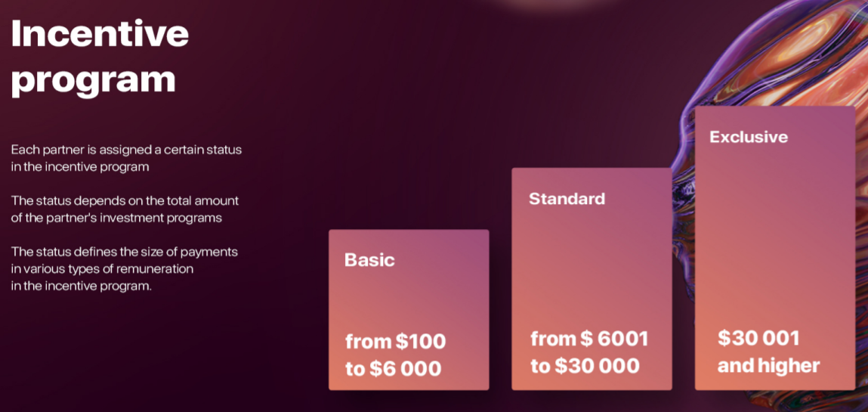Click the 'Exclusive' label text
Viewport: 868px width, 412px height.
[x=749, y=137]
